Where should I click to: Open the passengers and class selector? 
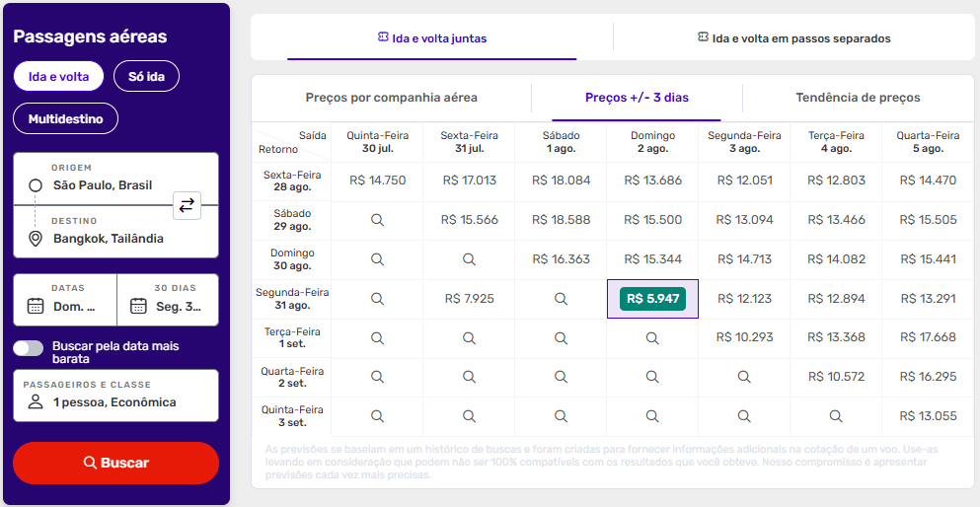(115, 395)
